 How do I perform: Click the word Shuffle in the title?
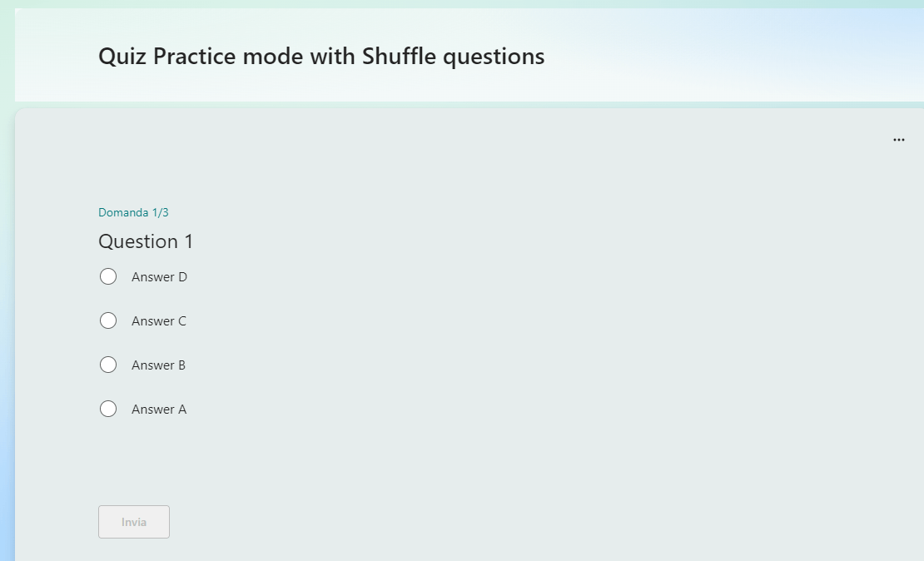point(399,57)
